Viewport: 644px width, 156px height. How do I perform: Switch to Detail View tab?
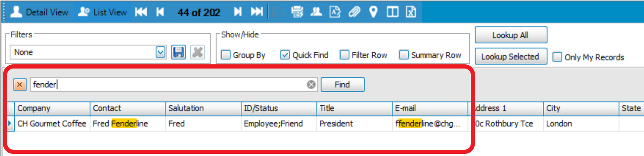tap(39, 12)
